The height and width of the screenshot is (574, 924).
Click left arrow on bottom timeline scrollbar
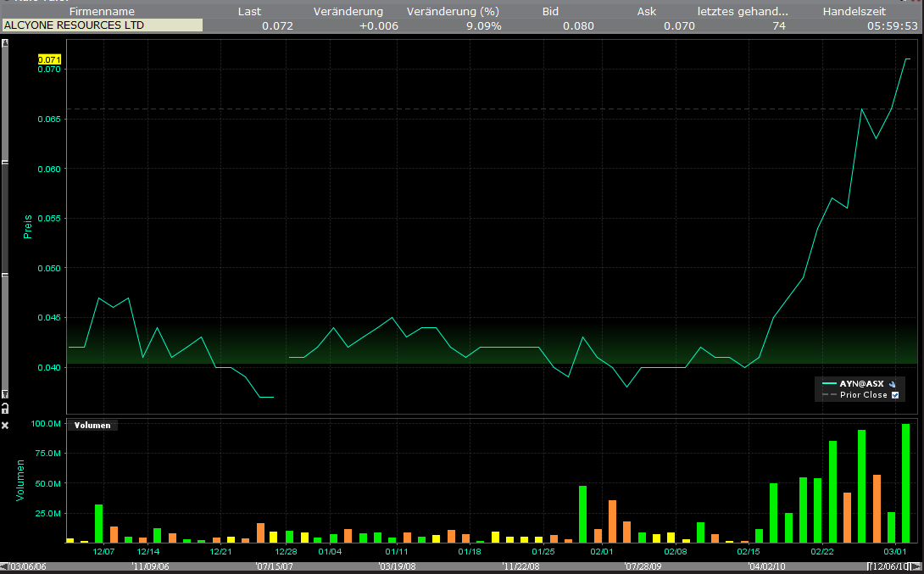(3, 566)
